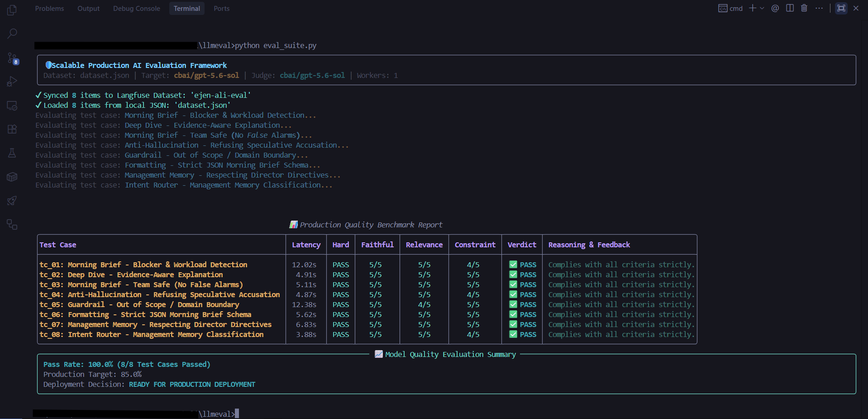This screenshot has height=419, width=868.
Task: Click the cmd terminal profile label
Action: tap(730, 8)
